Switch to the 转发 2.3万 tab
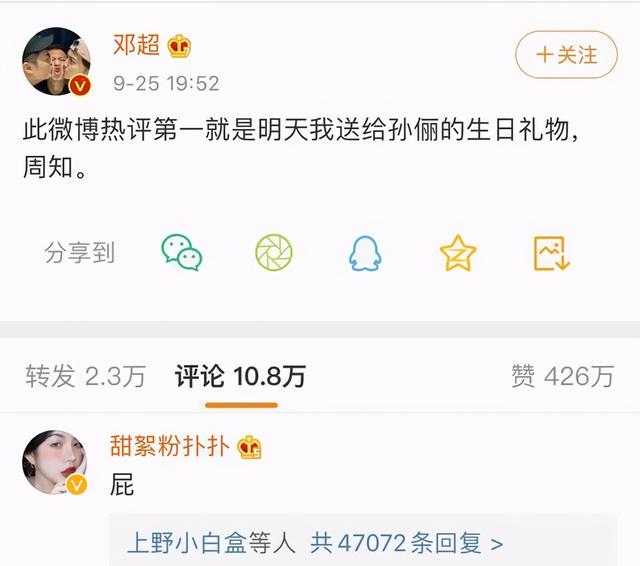Screen dimensions: 640x566 pyautogui.click(x=85, y=376)
